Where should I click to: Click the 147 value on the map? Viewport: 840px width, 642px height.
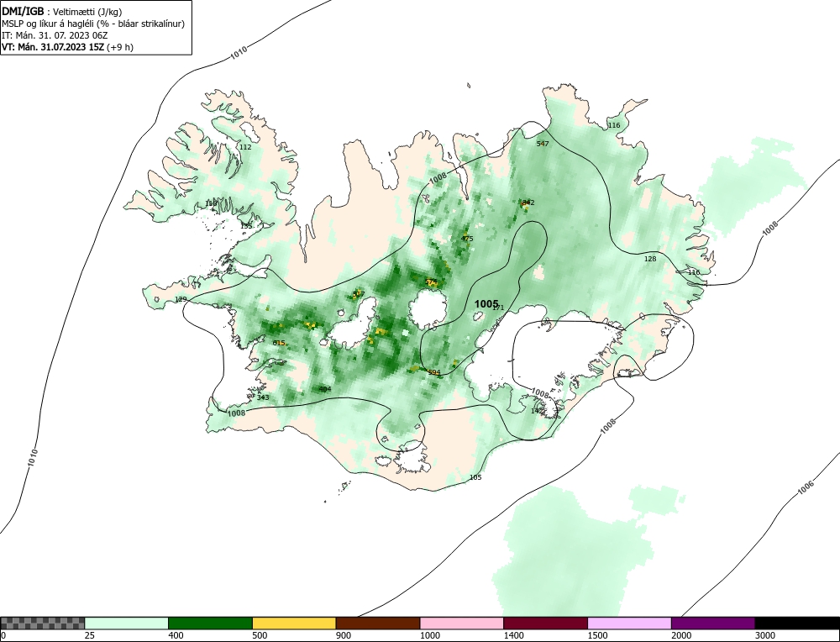[537, 411]
